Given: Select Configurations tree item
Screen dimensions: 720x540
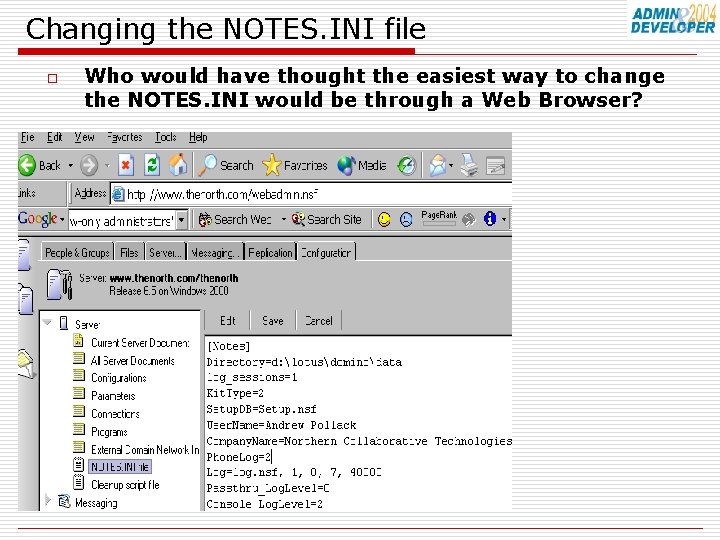Looking at the screenshot, I should coord(118,378).
